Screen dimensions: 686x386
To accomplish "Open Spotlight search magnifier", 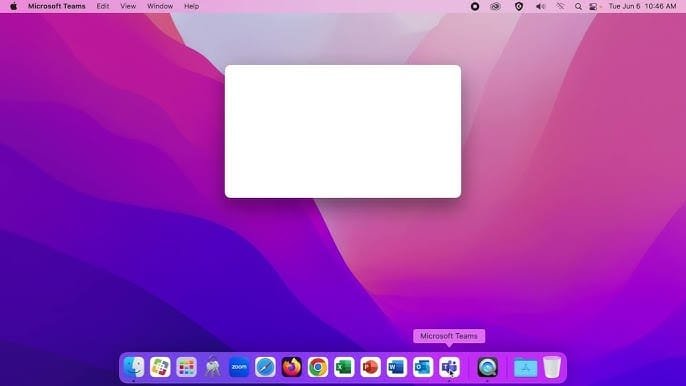I will click(x=578, y=7).
